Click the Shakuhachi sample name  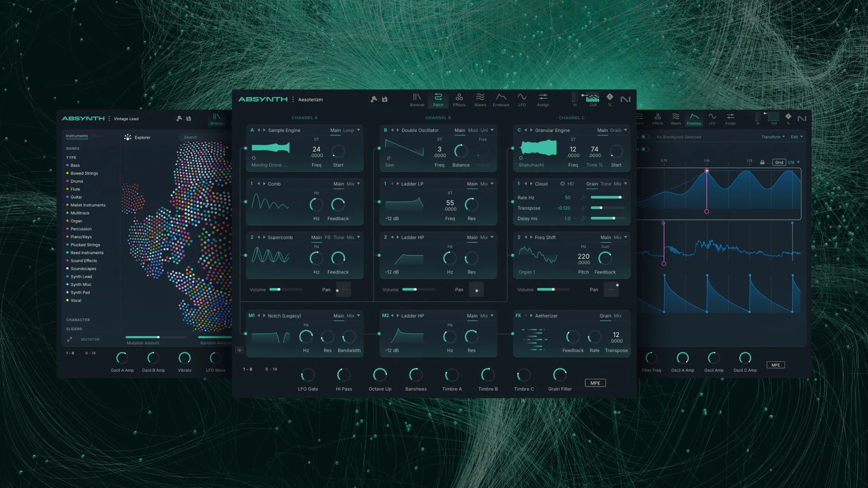click(x=531, y=165)
